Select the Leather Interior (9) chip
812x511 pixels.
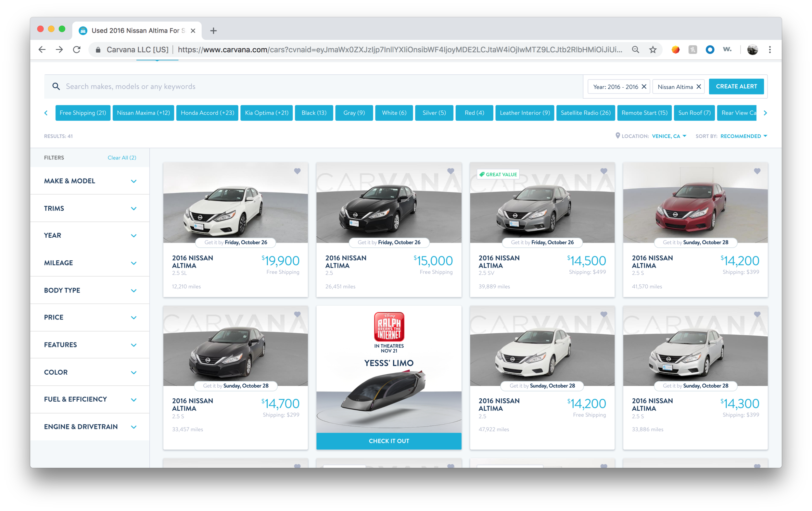[525, 113]
